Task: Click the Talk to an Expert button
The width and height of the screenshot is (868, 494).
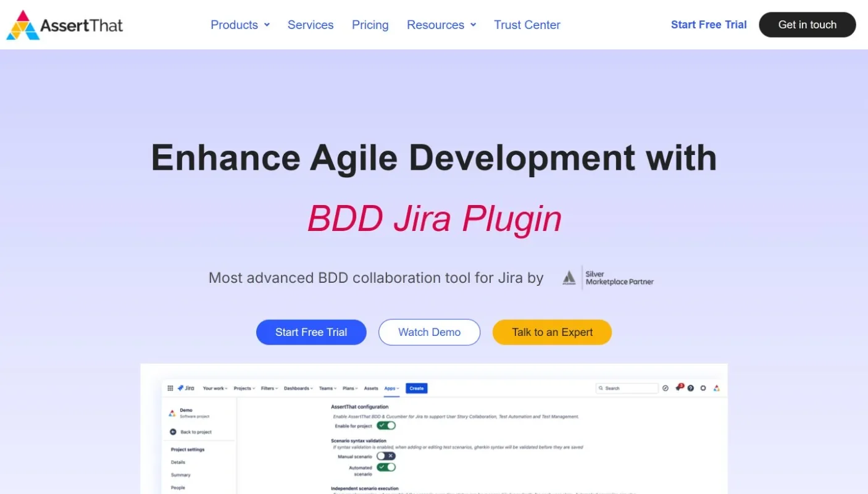Action: pos(552,332)
